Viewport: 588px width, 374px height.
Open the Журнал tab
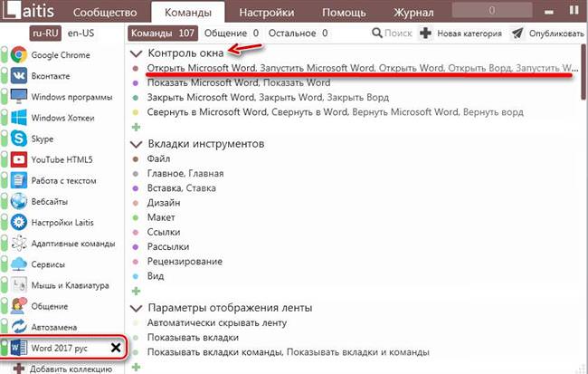click(x=413, y=13)
